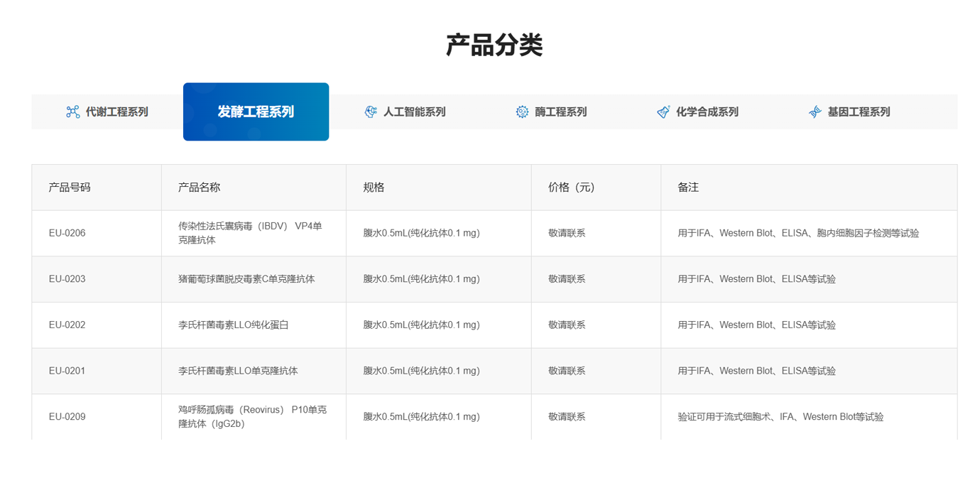
Task: Click the 酶工程系列 gear icon
Action: [x=522, y=112]
